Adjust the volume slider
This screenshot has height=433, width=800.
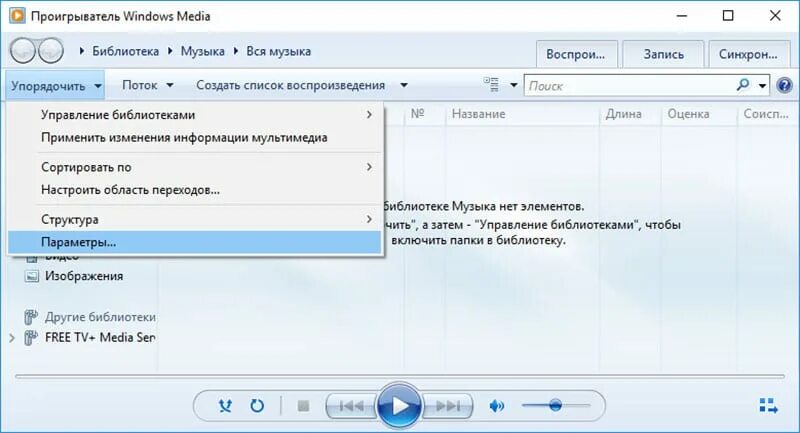click(556, 406)
